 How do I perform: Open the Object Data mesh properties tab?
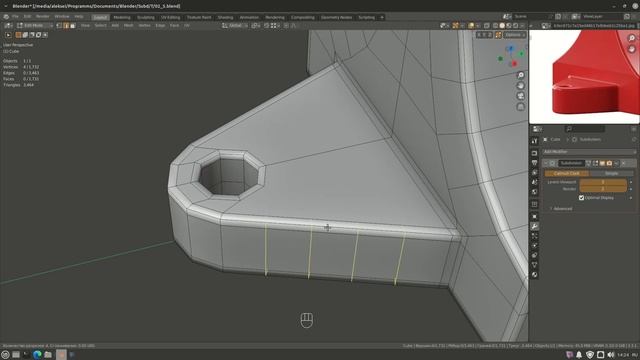[534, 265]
